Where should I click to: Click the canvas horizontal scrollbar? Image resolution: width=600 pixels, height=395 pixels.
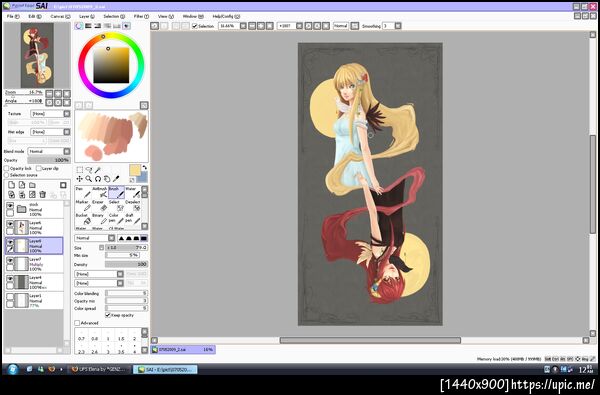click(x=370, y=340)
